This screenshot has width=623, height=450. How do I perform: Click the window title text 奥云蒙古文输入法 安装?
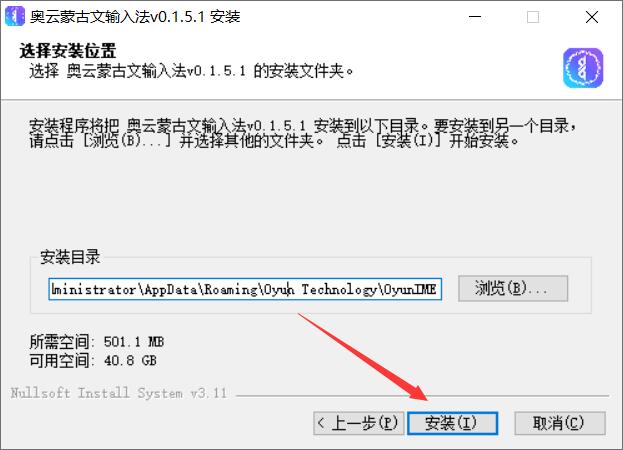pos(135,17)
